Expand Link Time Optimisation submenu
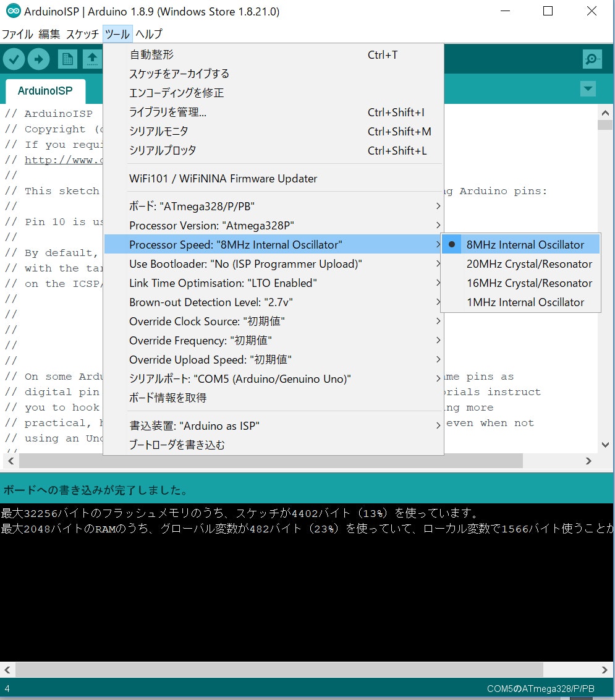Viewport: 615px width, 700px height. pyautogui.click(x=273, y=283)
